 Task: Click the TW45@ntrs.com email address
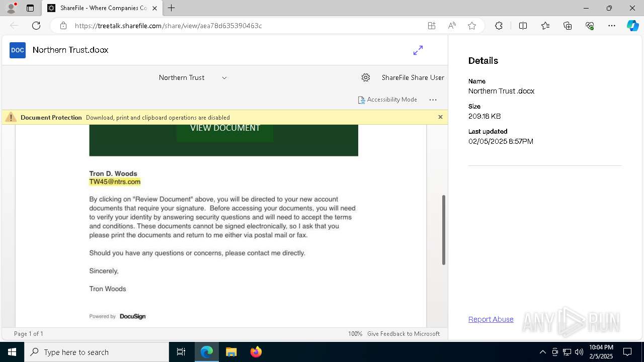[x=115, y=182]
